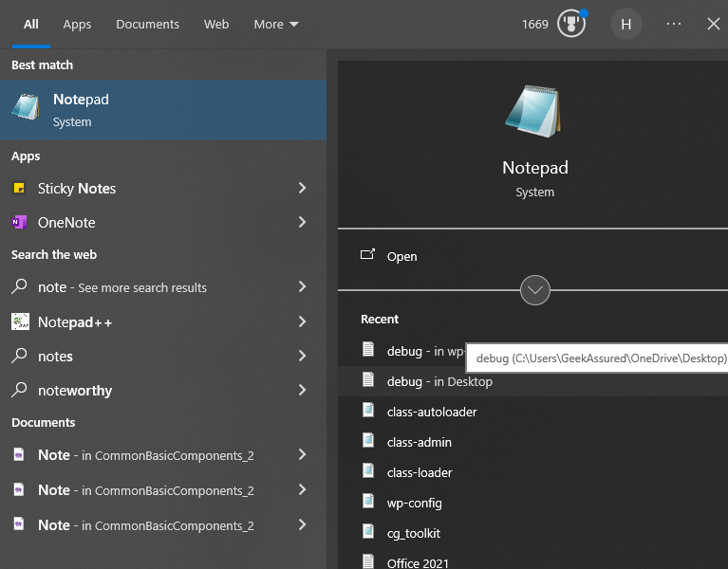Open recent file class-loader
The image size is (728, 569).
pyautogui.click(x=532, y=472)
